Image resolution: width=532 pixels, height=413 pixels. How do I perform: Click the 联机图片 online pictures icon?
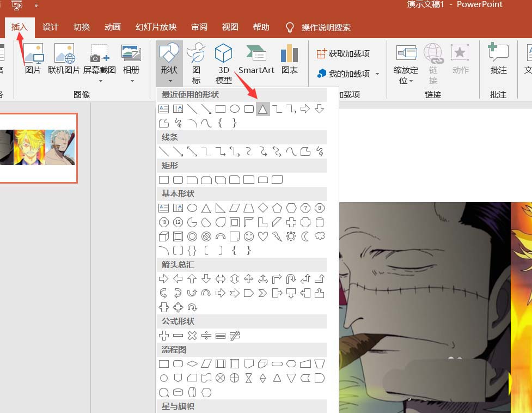tap(64, 59)
